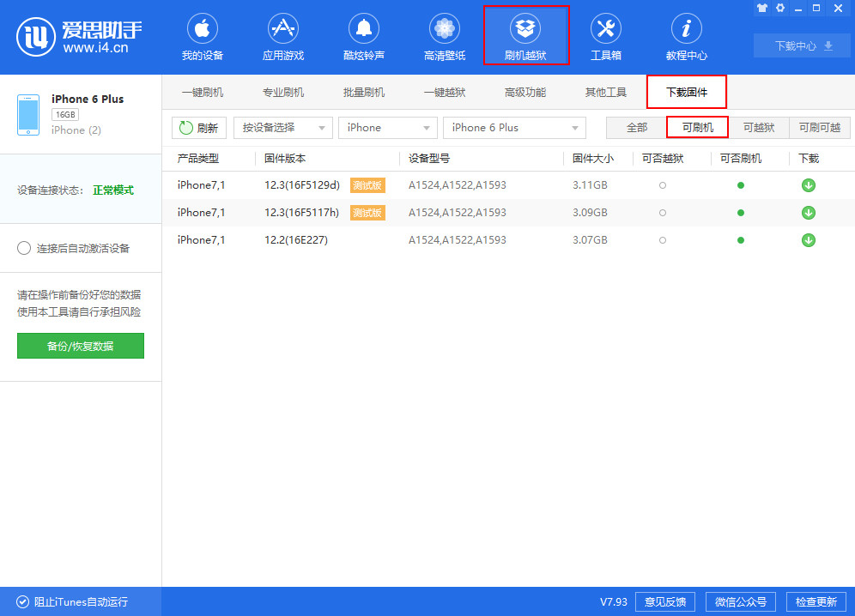Download the 12.2(16E227) firmware
The image size is (855, 616).
[808, 240]
